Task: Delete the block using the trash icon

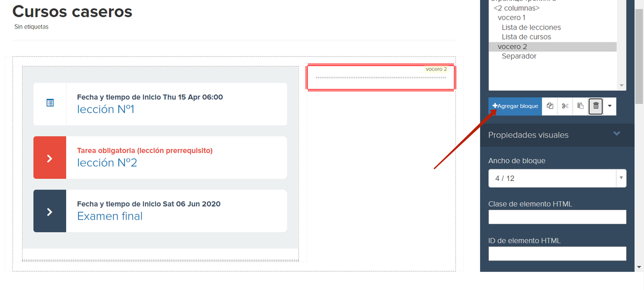Action: [x=596, y=106]
